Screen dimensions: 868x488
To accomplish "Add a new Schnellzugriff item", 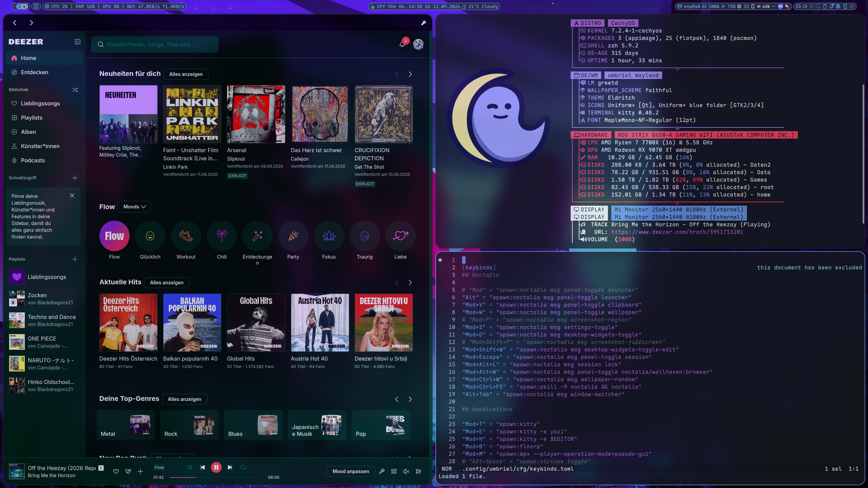I will coord(75,178).
